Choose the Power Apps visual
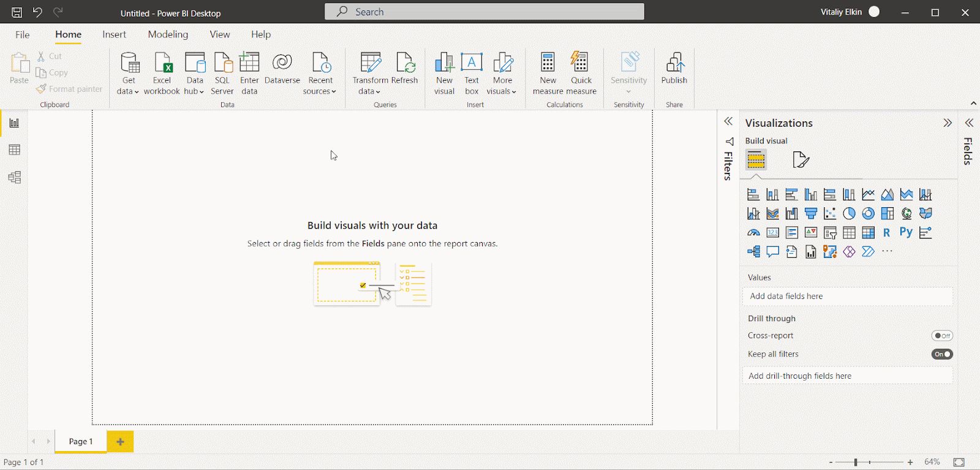980x470 pixels. click(x=849, y=252)
